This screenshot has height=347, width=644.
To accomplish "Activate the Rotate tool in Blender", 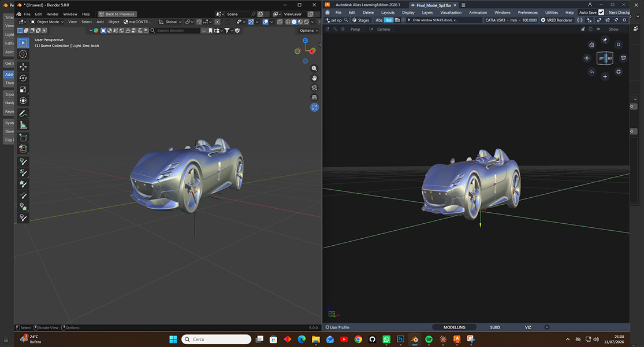I will [23, 78].
